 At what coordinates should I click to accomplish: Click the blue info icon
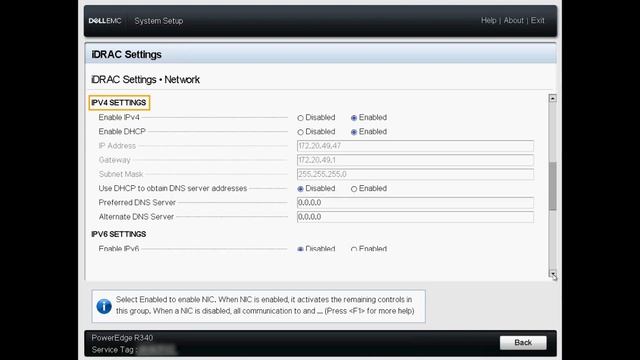104,306
